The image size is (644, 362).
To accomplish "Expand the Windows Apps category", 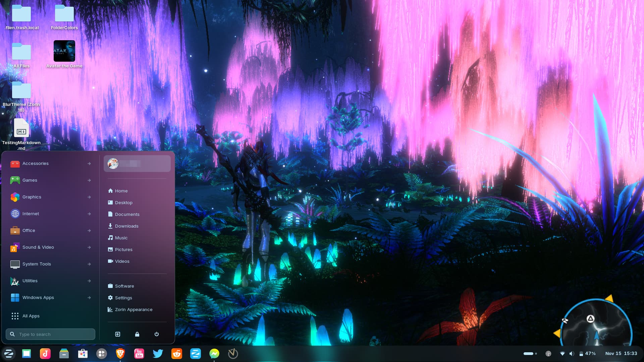I will click(50, 298).
